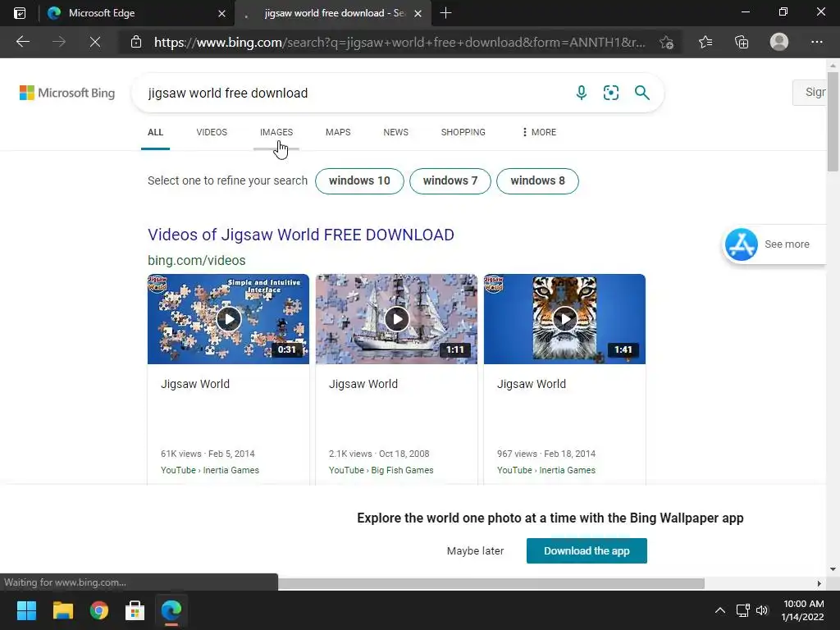Open the bing.com/videos link

(x=197, y=260)
